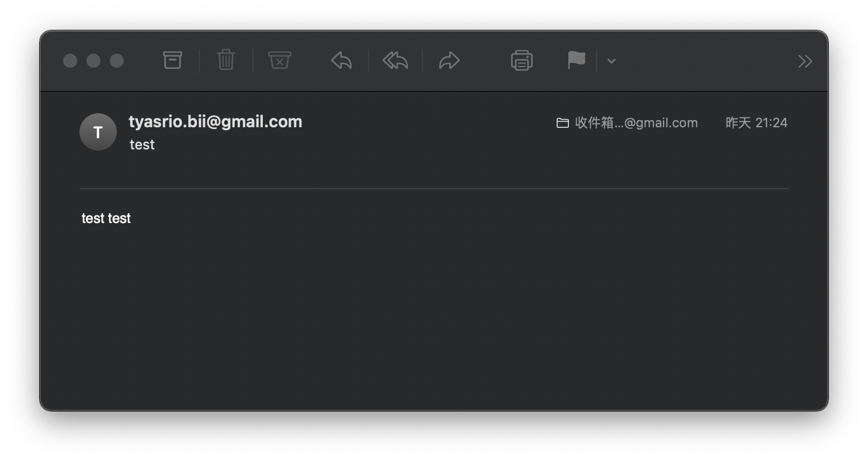
Task: Move message to Junk with the X-box icon
Action: (x=280, y=60)
